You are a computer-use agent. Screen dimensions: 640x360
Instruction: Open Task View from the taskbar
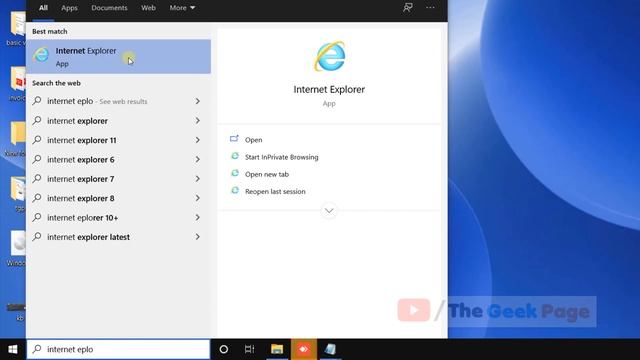[x=249, y=349]
